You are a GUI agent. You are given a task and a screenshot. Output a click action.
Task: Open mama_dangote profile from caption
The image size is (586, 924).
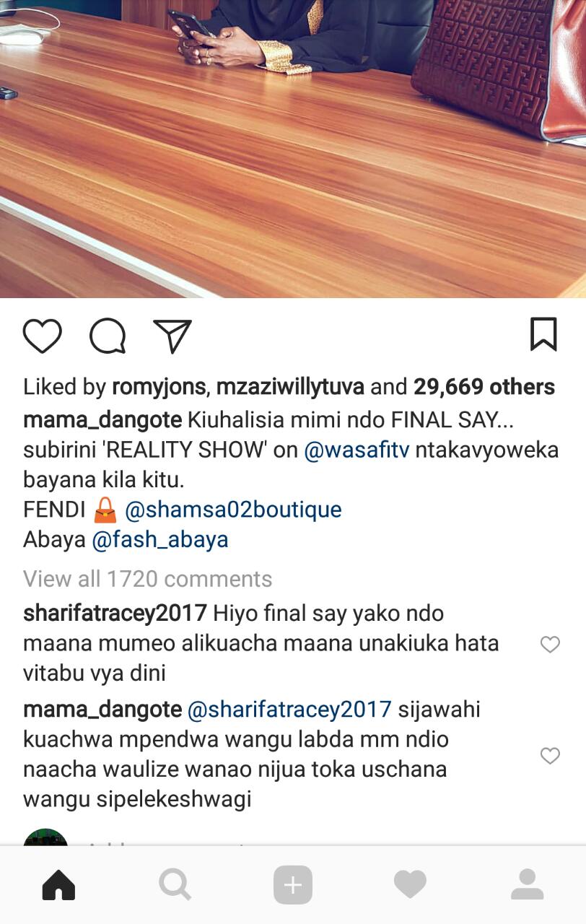(x=102, y=420)
